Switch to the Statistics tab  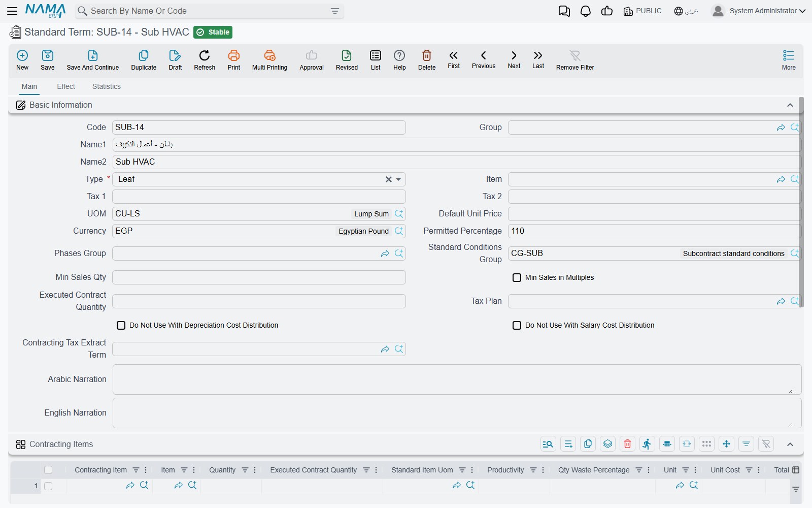point(107,86)
